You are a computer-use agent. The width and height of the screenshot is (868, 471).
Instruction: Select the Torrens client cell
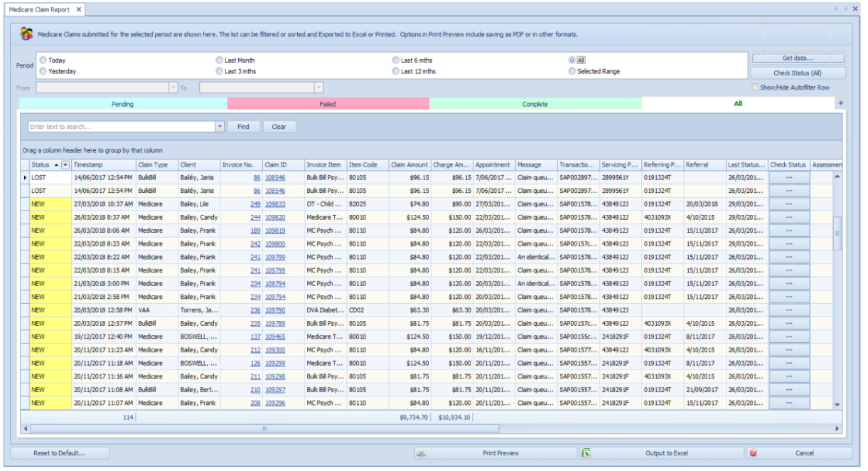coord(199,310)
